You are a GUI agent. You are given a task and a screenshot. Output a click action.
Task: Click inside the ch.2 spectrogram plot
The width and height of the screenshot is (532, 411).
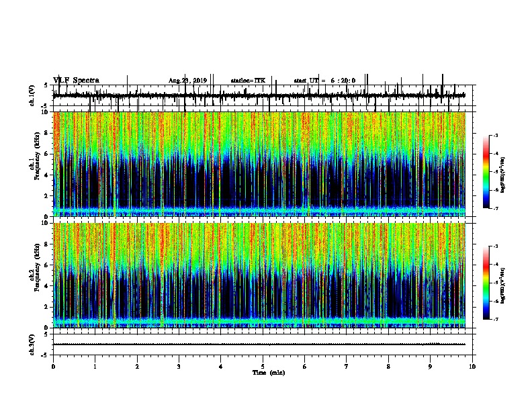(x=259, y=275)
